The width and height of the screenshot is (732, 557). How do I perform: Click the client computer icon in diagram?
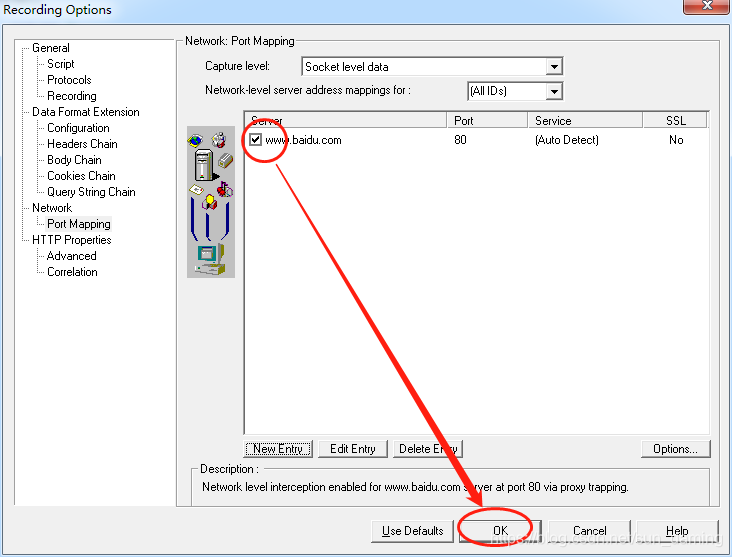tap(210, 260)
